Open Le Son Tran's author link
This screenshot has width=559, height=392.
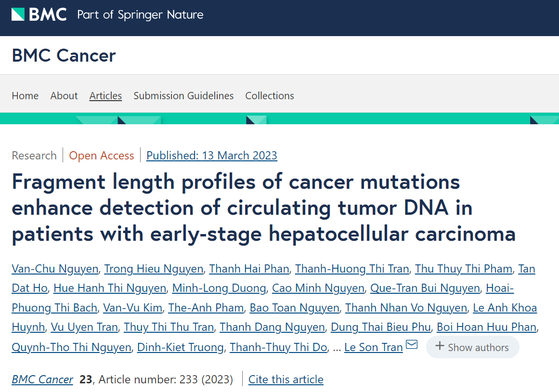coord(373,347)
